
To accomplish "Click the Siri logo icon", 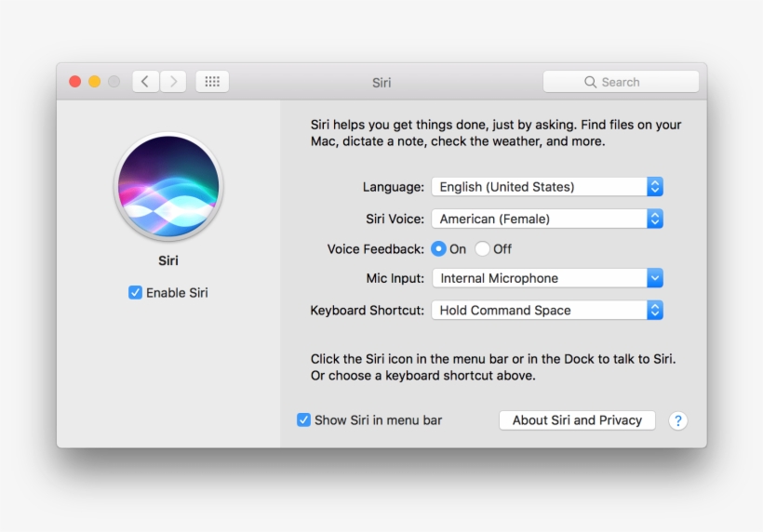I will [168, 186].
